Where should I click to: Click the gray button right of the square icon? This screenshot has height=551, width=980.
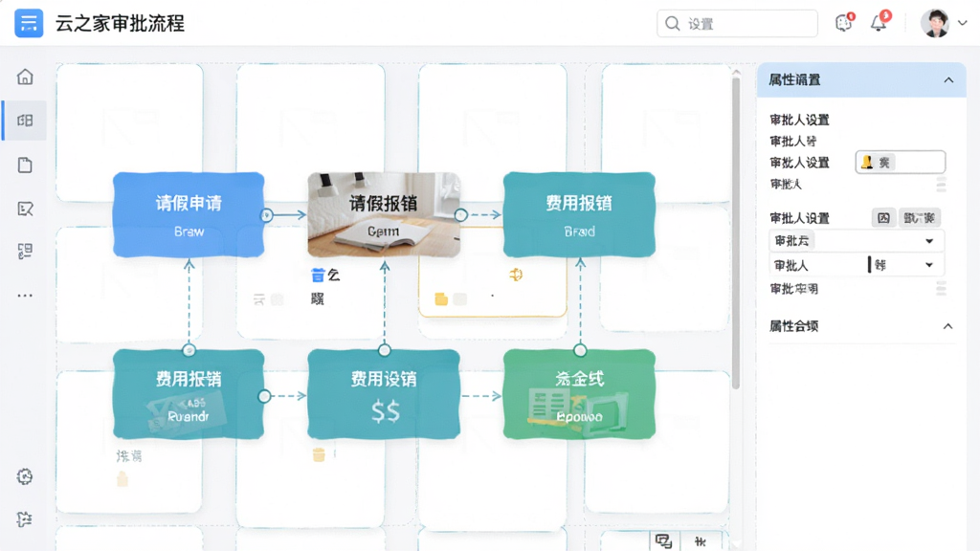(x=920, y=217)
